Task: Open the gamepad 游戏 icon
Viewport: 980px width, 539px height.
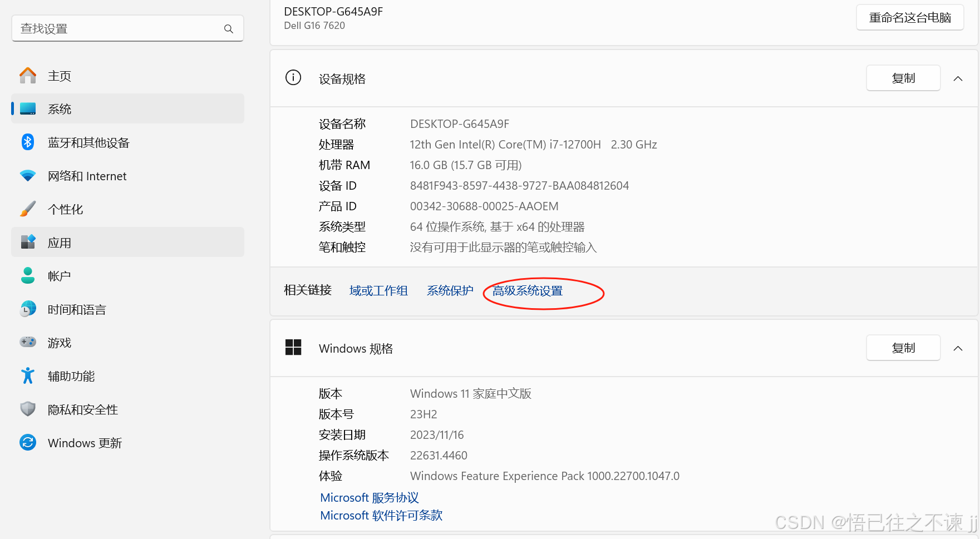Action: click(x=28, y=342)
